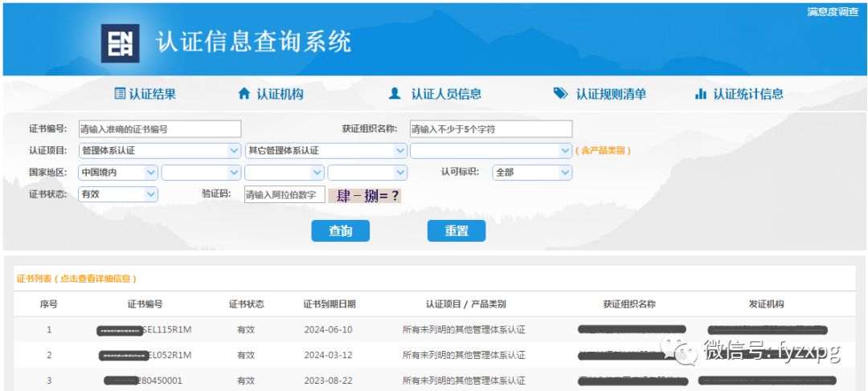Screen dimensions: 868x391
Task: Click the CNCA logo icon
Action: click(x=120, y=43)
